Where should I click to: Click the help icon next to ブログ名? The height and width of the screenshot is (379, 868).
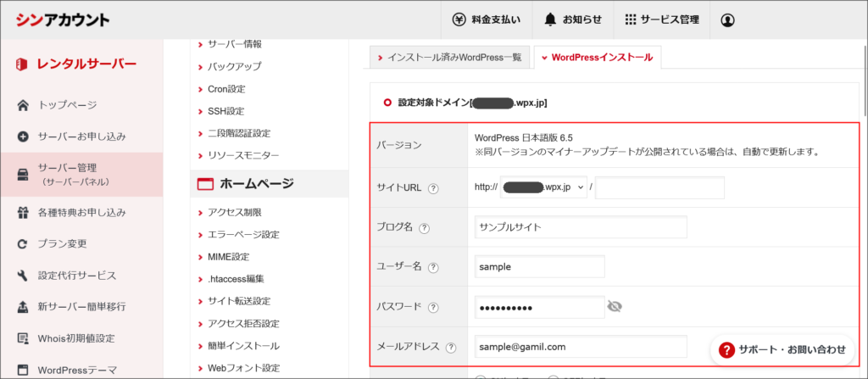coord(425,228)
